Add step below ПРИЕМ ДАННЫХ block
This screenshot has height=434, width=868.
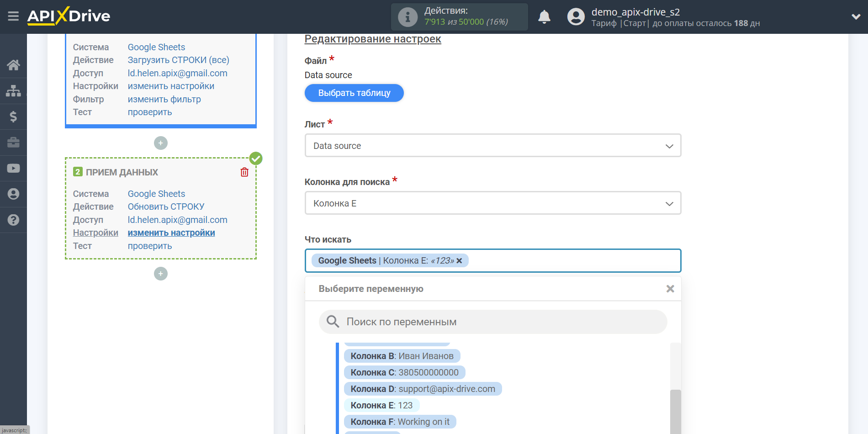click(x=161, y=274)
